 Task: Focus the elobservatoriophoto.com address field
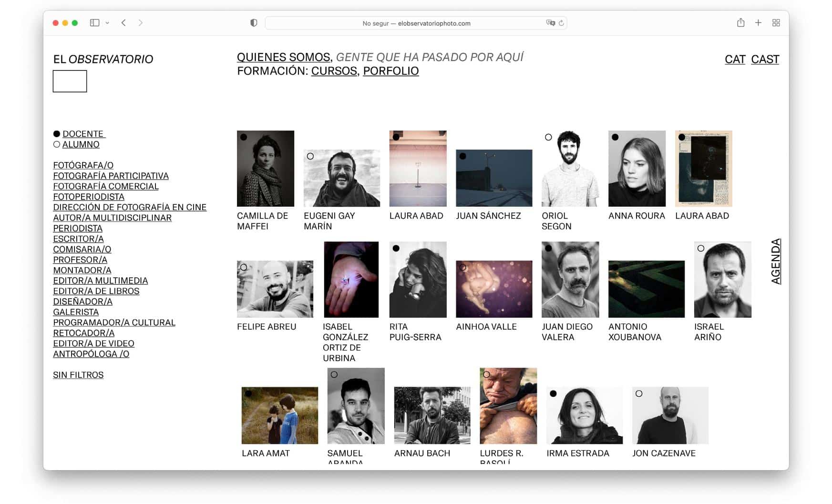(416, 23)
